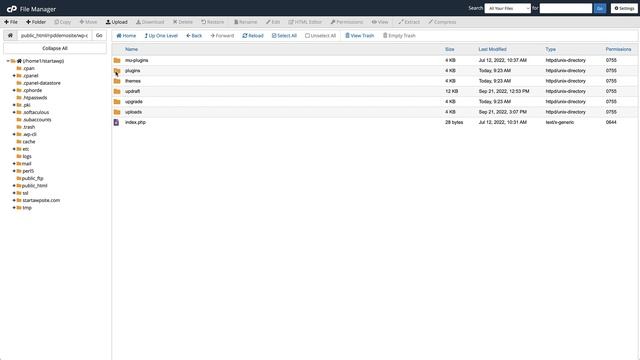Click Go next to the path field
This screenshot has width=640, height=360.
point(99,36)
